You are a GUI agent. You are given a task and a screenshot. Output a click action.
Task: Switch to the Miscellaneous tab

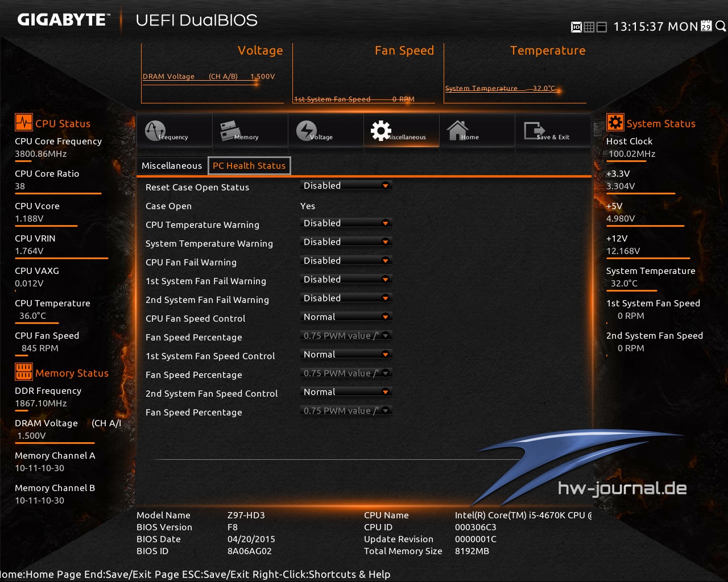(172, 165)
